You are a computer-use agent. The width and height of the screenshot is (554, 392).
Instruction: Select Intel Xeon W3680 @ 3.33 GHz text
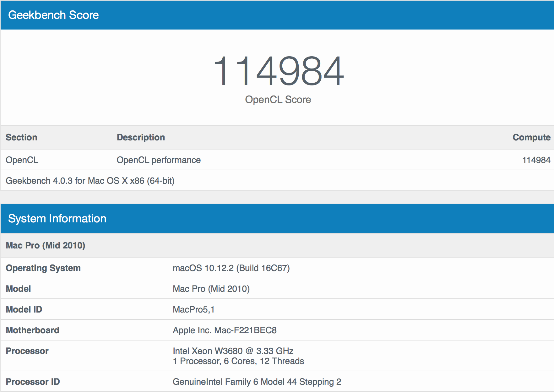point(233,351)
